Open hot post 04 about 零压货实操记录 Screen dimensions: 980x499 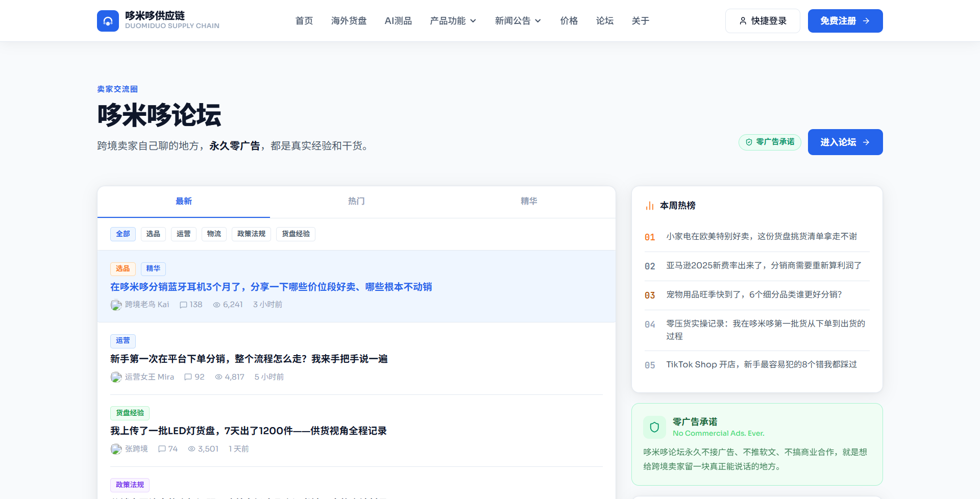(x=766, y=330)
